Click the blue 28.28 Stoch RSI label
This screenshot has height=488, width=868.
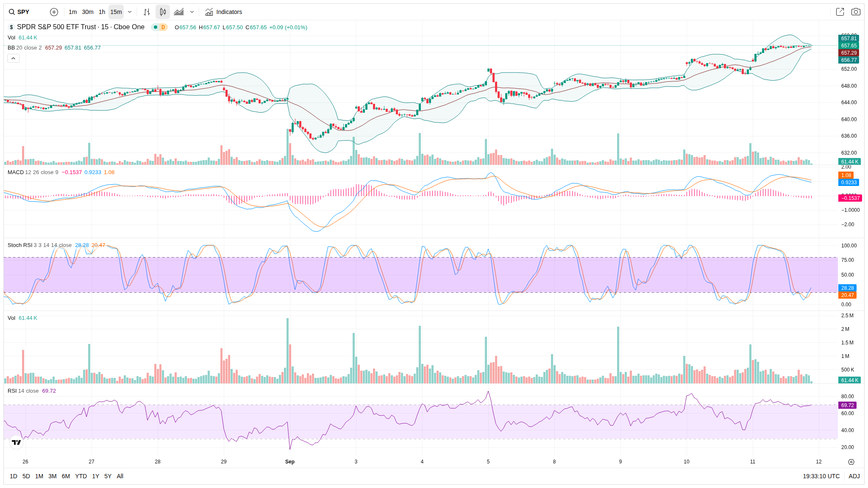click(847, 288)
